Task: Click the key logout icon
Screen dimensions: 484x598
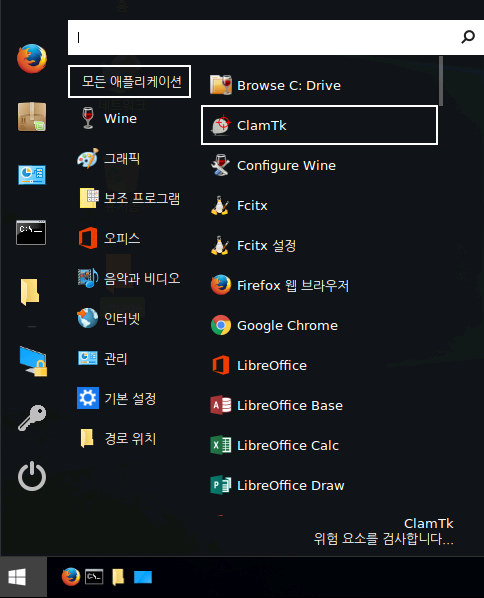Action: pos(32,418)
